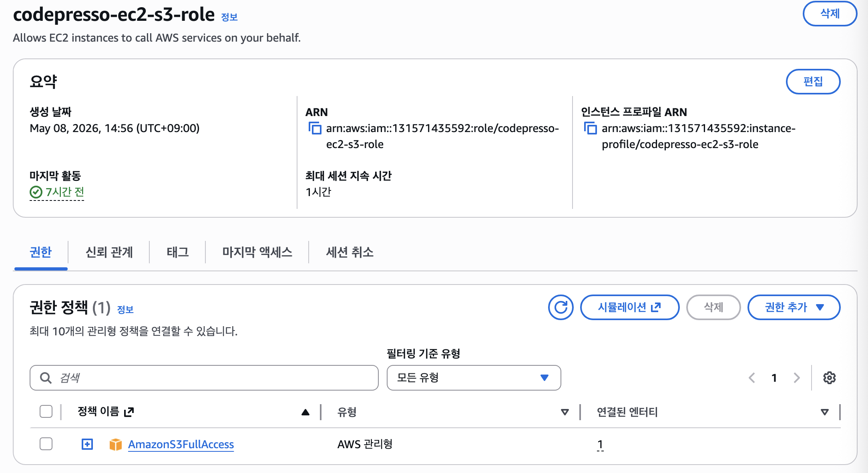Click current page number 1 in pagination
The image size is (868, 473).
click(x=774, y=378)
